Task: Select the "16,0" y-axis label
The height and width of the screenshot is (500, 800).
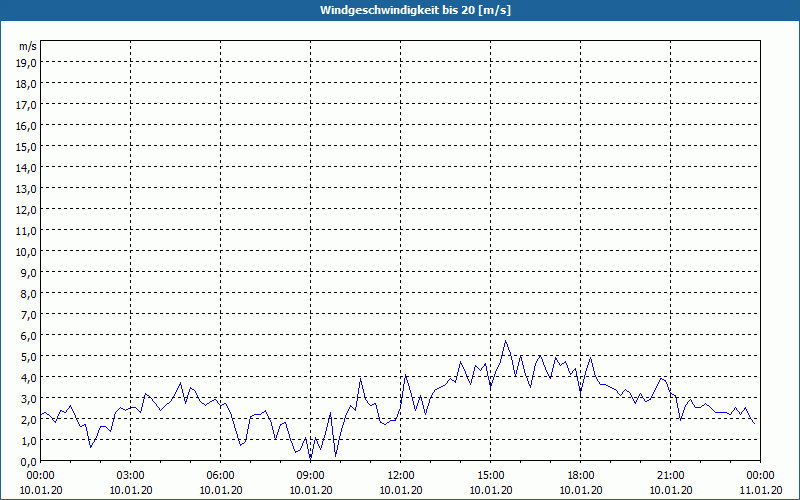Action: click(x=27, y=126)
